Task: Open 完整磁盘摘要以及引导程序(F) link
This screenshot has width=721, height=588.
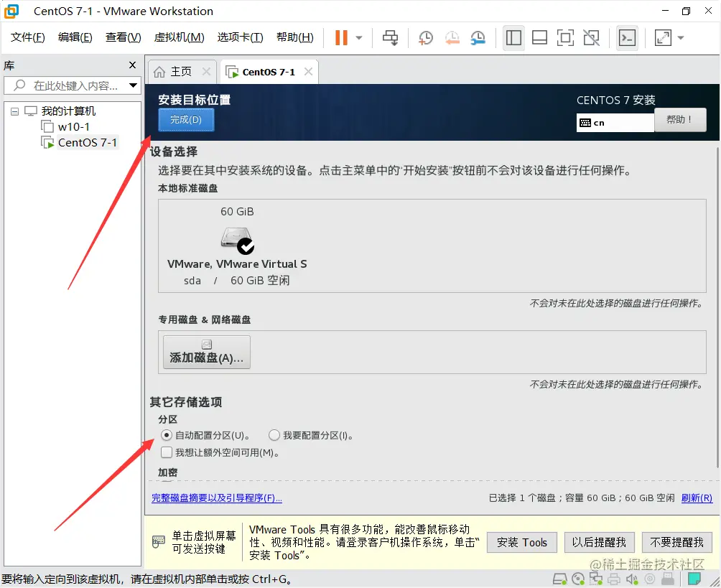Action: 217,498
